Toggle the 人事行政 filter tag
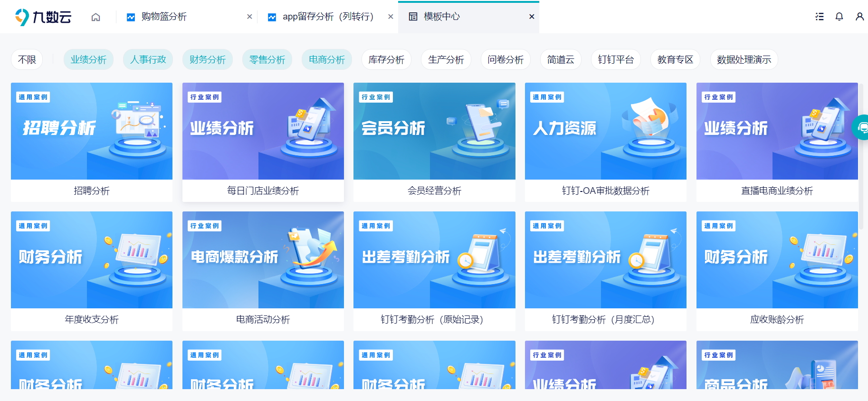Viewport: 868px width, 401px height. tap(148, 59)
